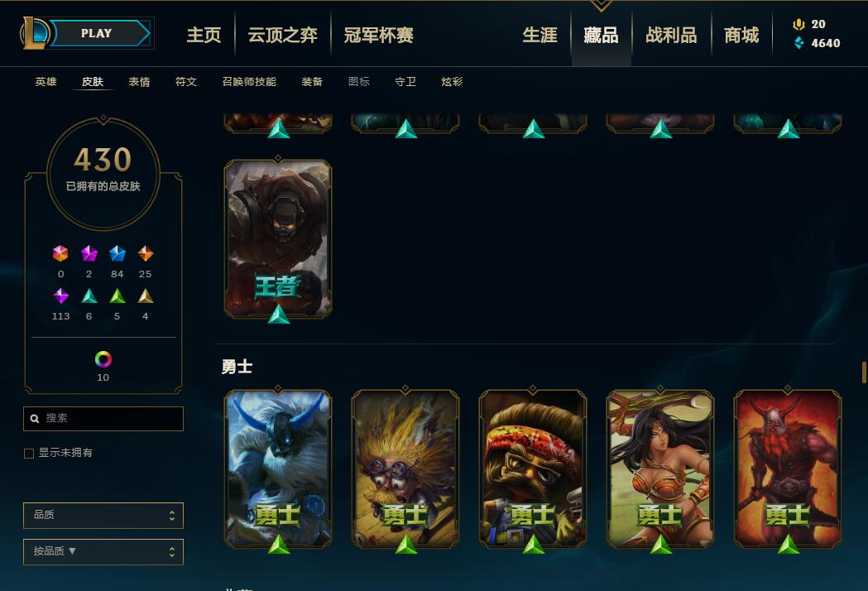The width and height of the screenshot is (868, 591).
Task: Click the purple gem icon showing 113
Action: click(x=61, y=295)
